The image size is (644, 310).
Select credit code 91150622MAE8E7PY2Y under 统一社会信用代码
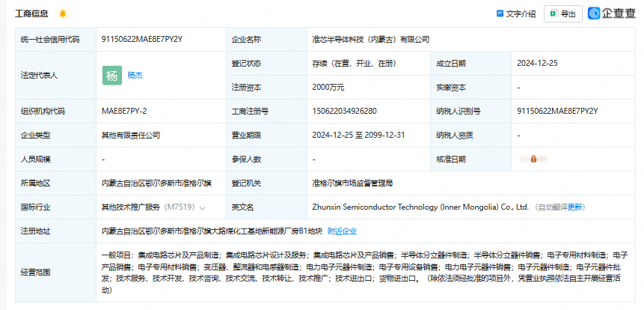click(142, 40)
